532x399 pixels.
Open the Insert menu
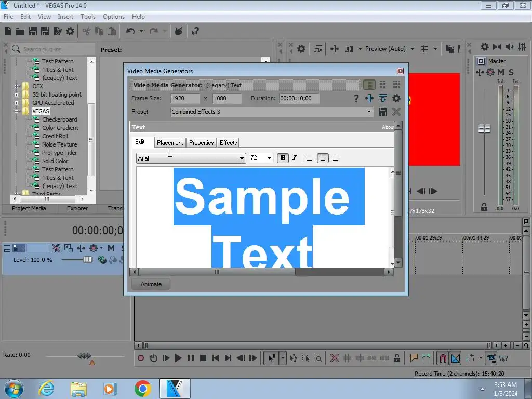tap(65, 17)
